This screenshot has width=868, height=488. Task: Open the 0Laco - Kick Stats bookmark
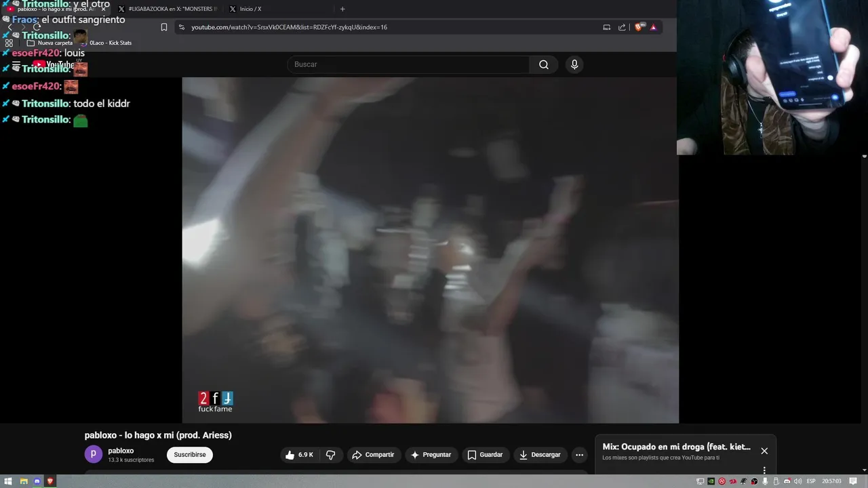click(x=105, y=43)
